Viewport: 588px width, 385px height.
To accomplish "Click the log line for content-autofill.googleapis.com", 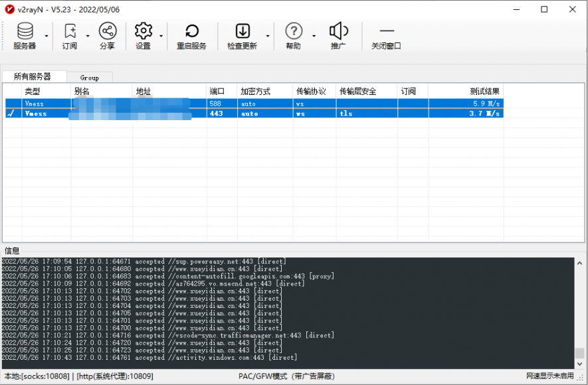I will tap(167, 276).
